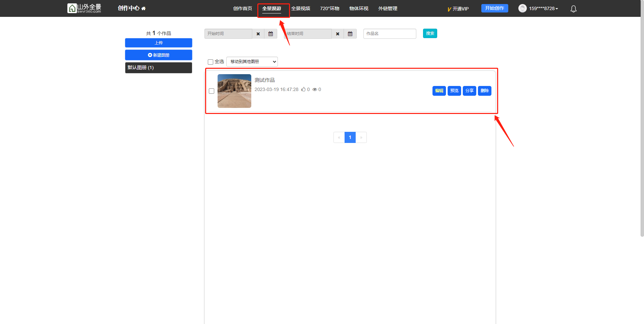
Task: Expand the 移动到其他图册 dropdown
Action: (252, 62)
